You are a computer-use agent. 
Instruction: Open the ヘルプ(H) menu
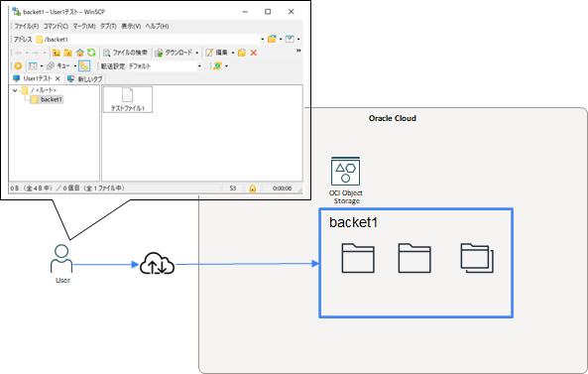point(157,26)
